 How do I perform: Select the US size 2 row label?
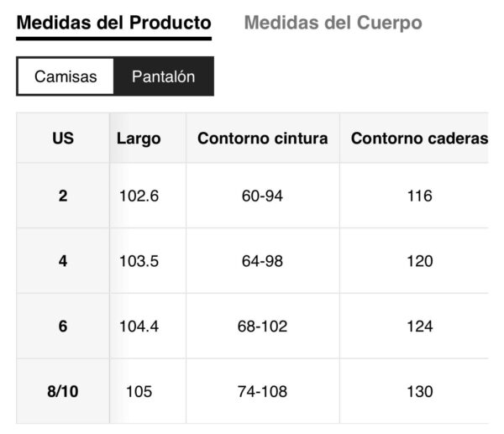click(x=63, y=196)
